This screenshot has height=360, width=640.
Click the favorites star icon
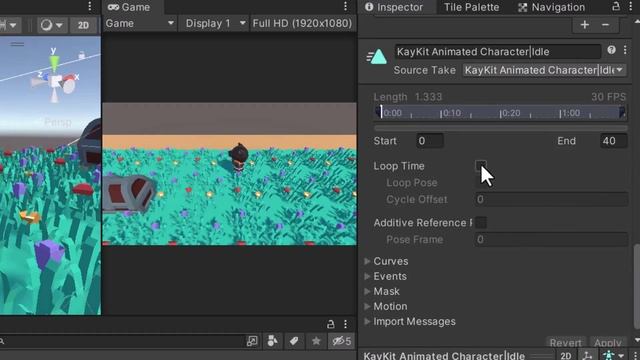point(316,341)
